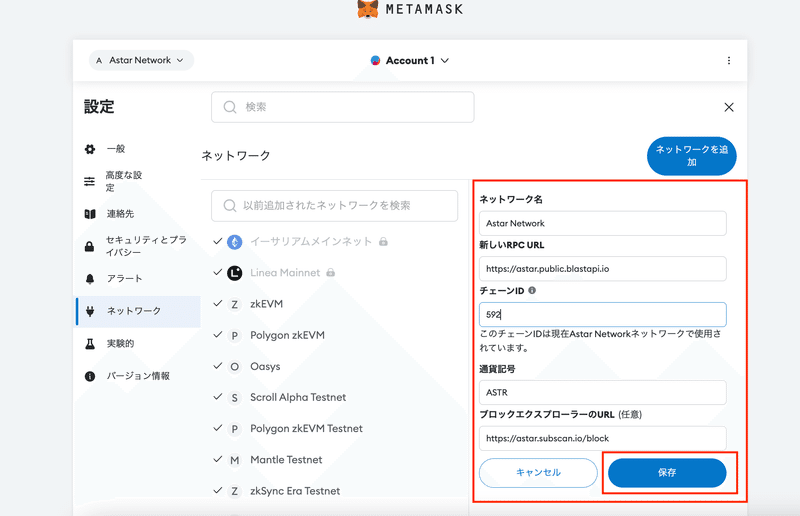This screenshot has height=516, width=800.
Task: Click the チェーンID field containing 592
Action: pyautogui.click(x=603, y=315)
